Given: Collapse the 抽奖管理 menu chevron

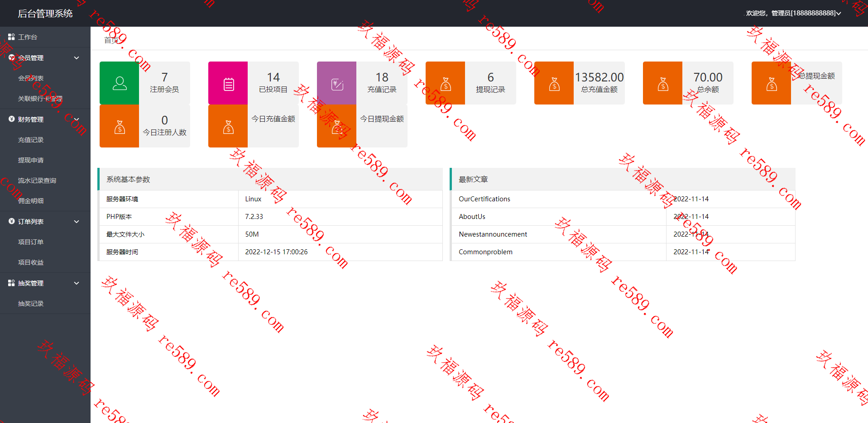Looking at the screenshot, I should tap(77, 283).
